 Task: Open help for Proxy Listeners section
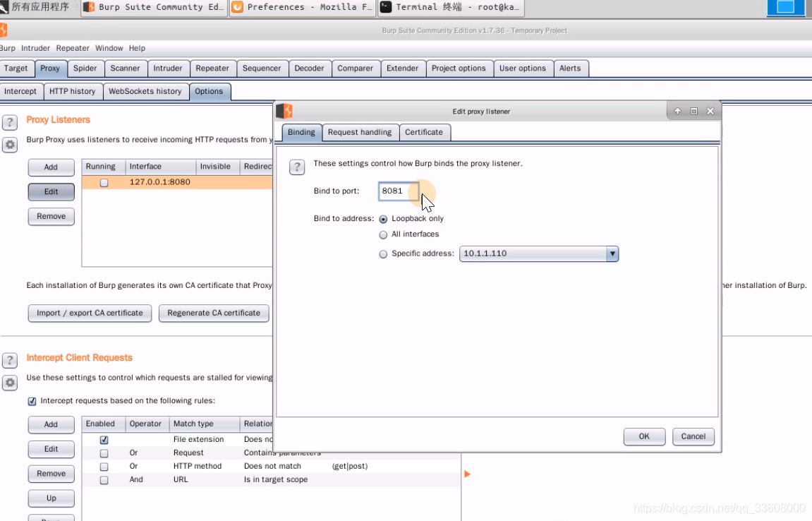[9, 122]
